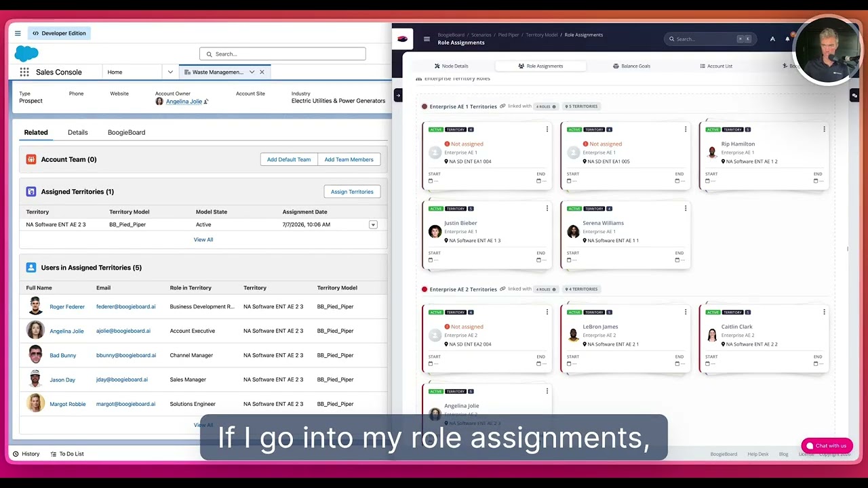Expand the left side panel arrow in BoogieBoard
The width and height of the screenshot is (868, 488).
pyautogui.click(x=398, y=96)
